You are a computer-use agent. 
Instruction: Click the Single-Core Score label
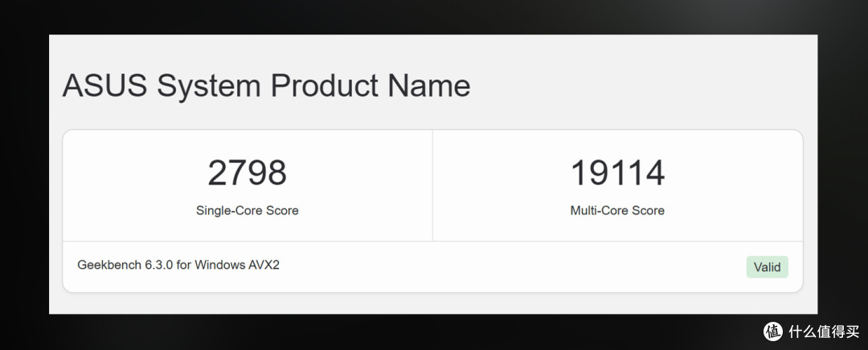click(247, 210)
